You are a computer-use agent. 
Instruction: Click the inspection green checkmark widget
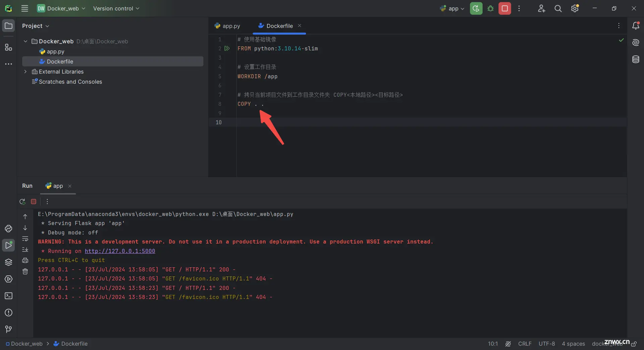(x=621, y=40)
